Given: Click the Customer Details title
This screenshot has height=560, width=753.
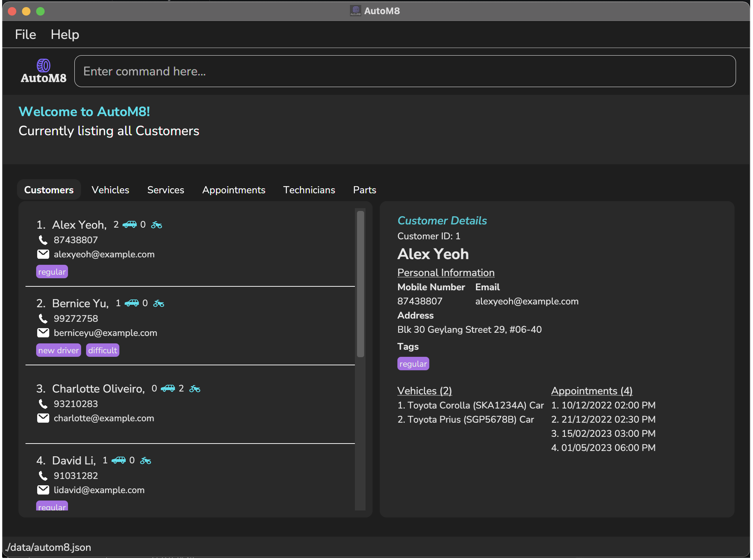Looking at the screenshot, I should (442, 221).
